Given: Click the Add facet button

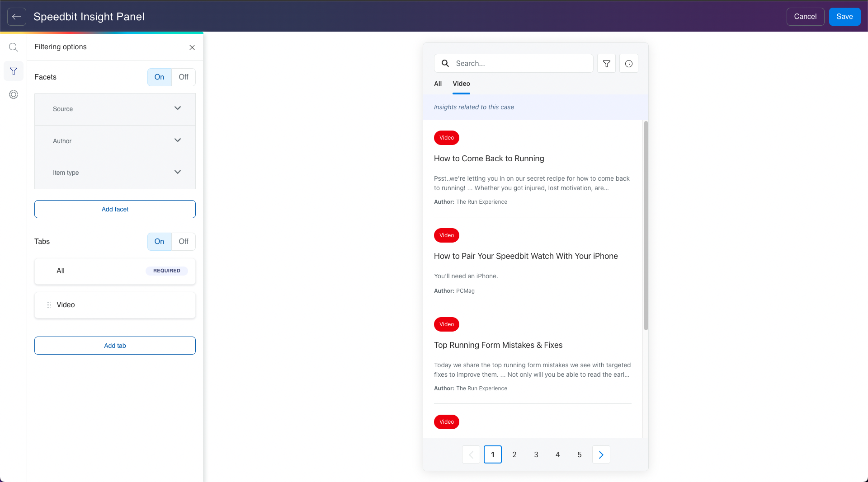Looking at the screenshot, I should coord(115,209).
